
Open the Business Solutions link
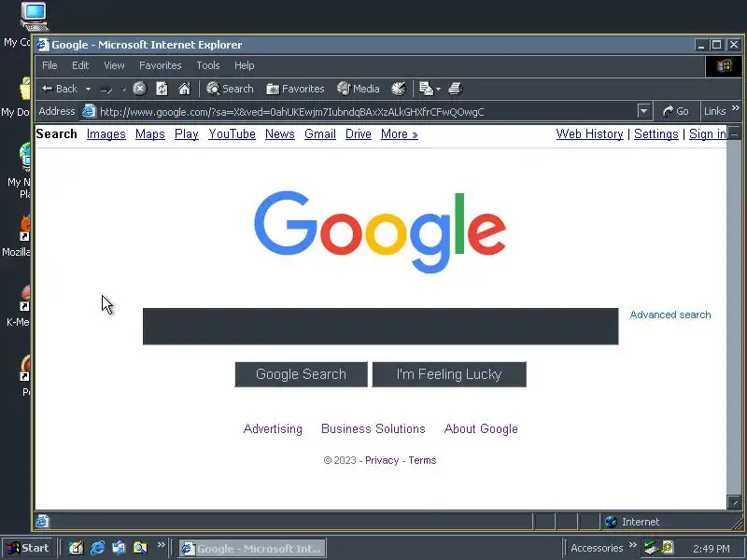373,429
